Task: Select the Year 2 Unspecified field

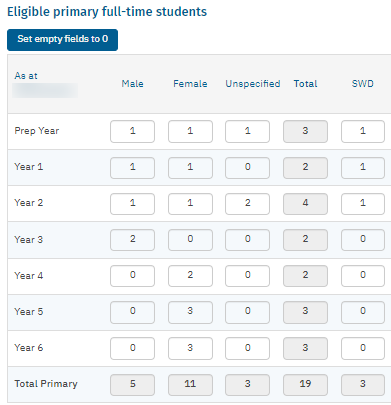Action: point(247,203)
